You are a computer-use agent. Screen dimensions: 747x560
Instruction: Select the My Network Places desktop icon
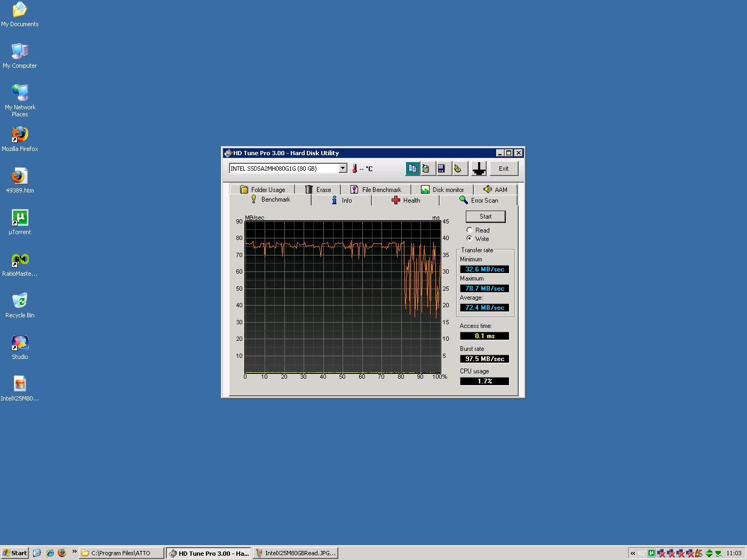point(20,100)
